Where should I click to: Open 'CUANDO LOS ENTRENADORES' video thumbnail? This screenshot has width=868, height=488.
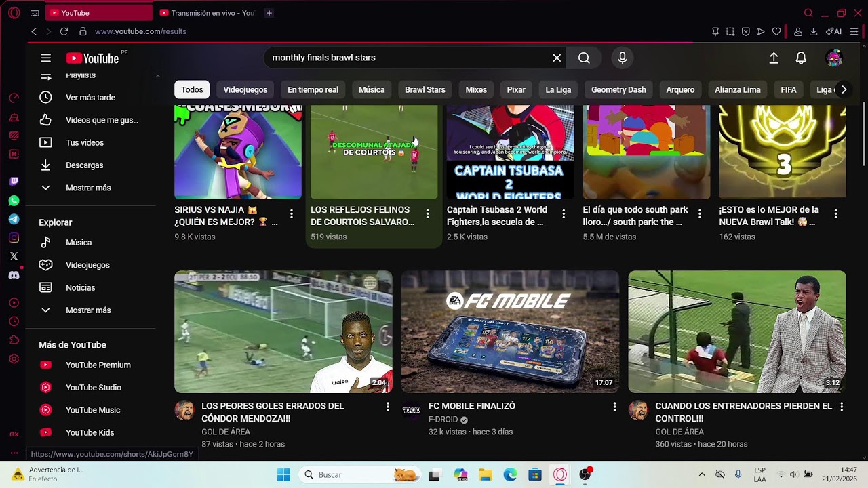coord(737,332)
